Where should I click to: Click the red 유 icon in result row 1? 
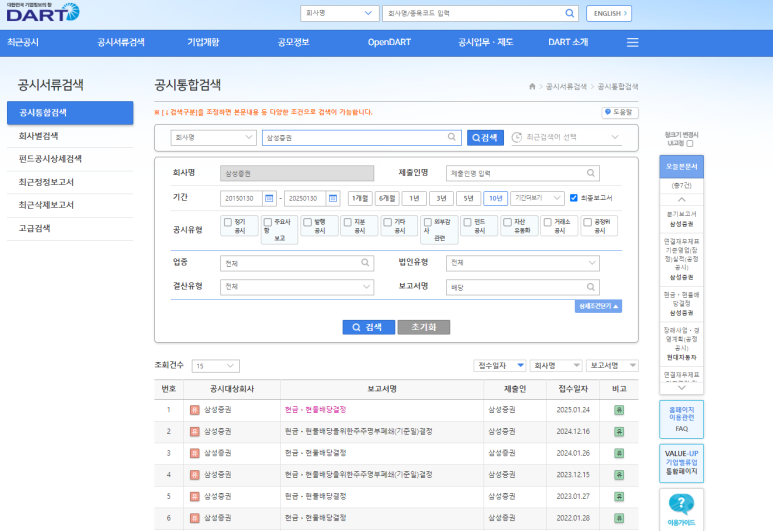(195, 410)
